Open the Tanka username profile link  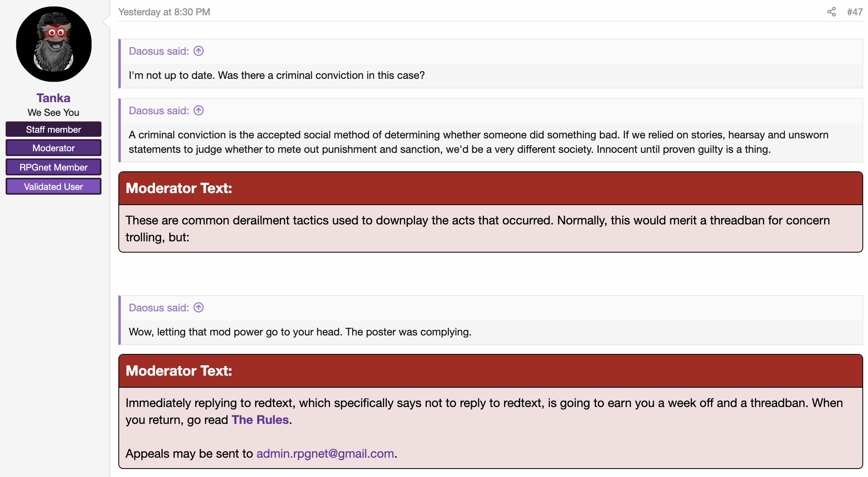(x=54, y=98)
